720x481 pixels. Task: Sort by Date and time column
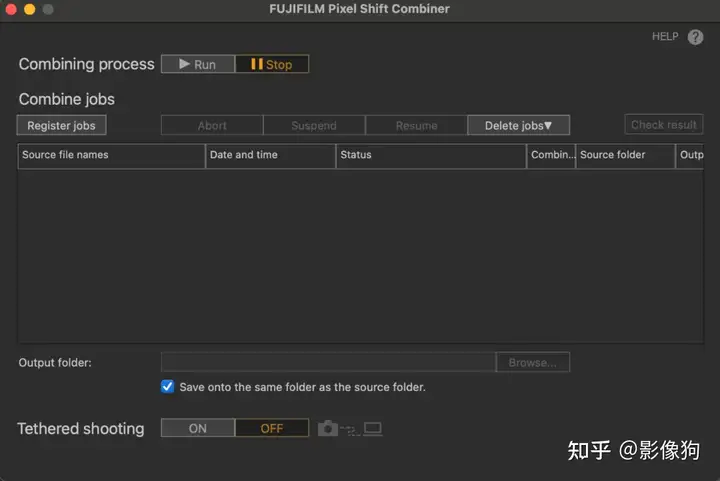pyautogui.click(x=270, y=156)
